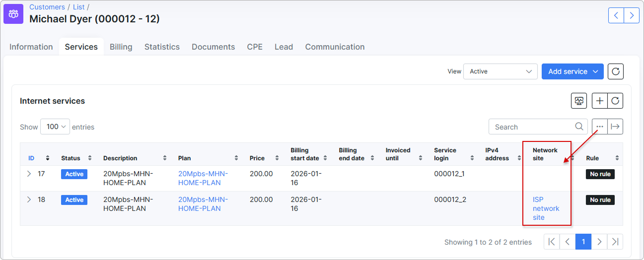Image resolution: width=644 pixels, height=260 pixels.
Task: Select the Services tab
Action: point(81,47)
